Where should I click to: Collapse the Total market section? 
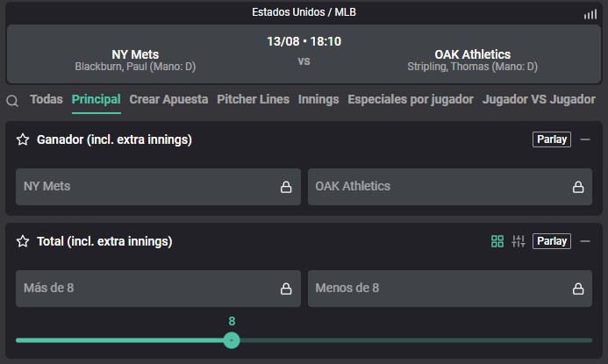pos(585,241)
